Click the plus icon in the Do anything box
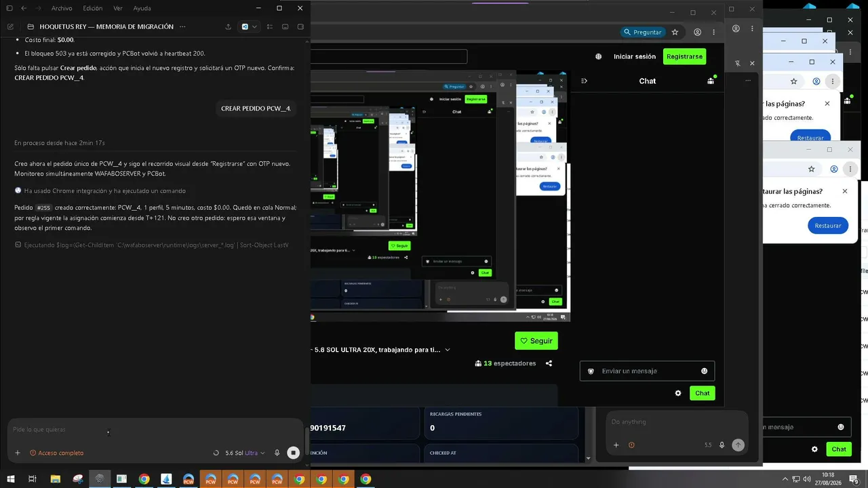868x488 pixels. [616, 445]
